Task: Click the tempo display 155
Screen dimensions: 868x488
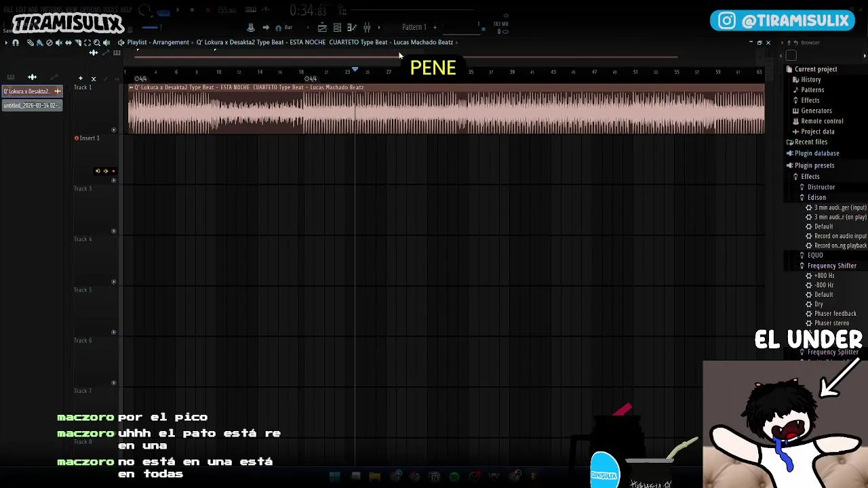Action: tap(227, 10)
